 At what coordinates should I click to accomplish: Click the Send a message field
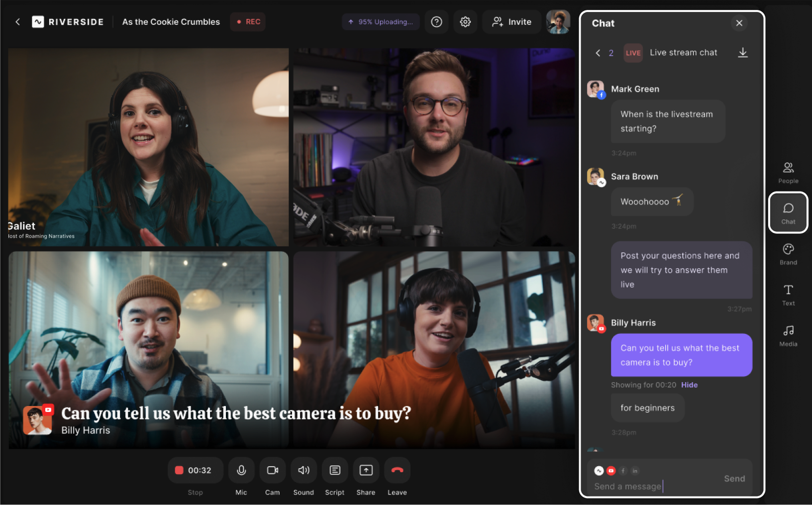[x=652, y=486]
